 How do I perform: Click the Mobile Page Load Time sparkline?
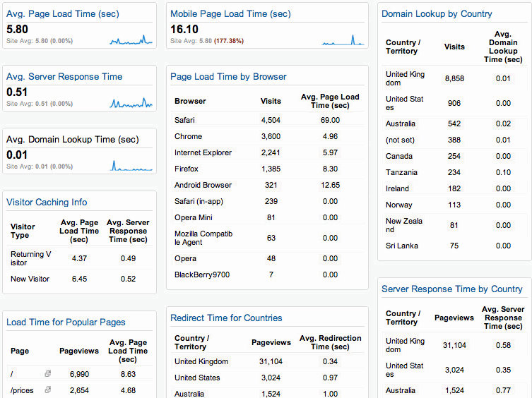point(343,40)
